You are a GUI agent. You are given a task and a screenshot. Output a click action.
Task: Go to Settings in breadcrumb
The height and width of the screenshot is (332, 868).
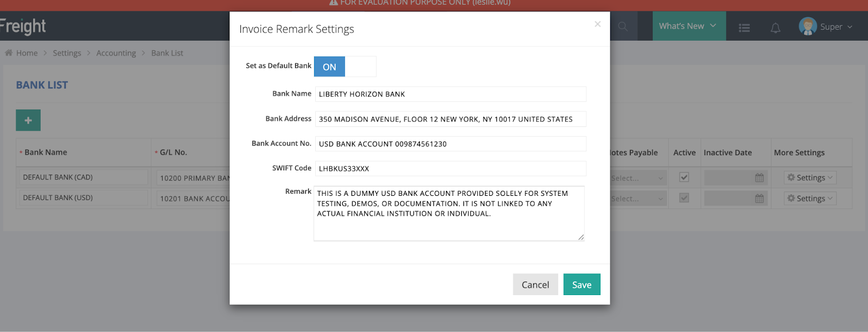pyautogui.click(x=67, y=53)
